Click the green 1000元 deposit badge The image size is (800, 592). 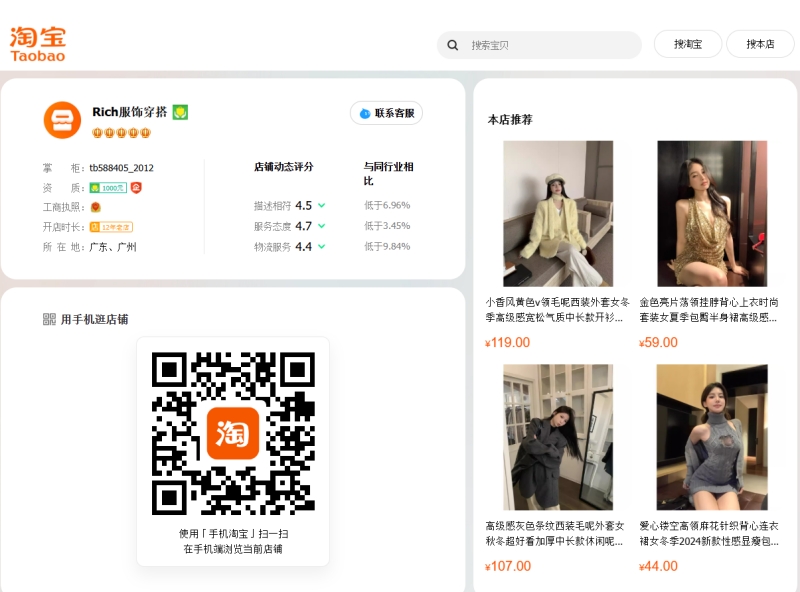tap(108, 188)
